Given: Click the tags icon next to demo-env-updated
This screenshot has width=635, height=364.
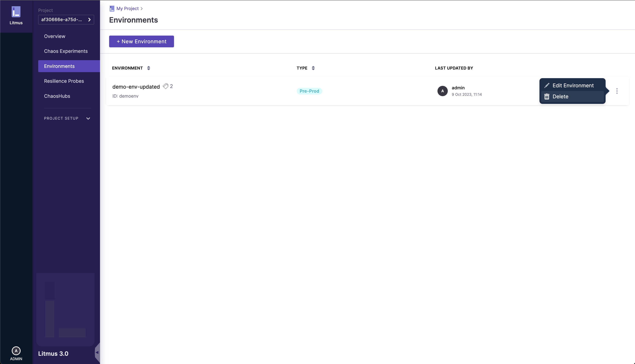Looking at the screenshot, I should [x=165, y=86].
